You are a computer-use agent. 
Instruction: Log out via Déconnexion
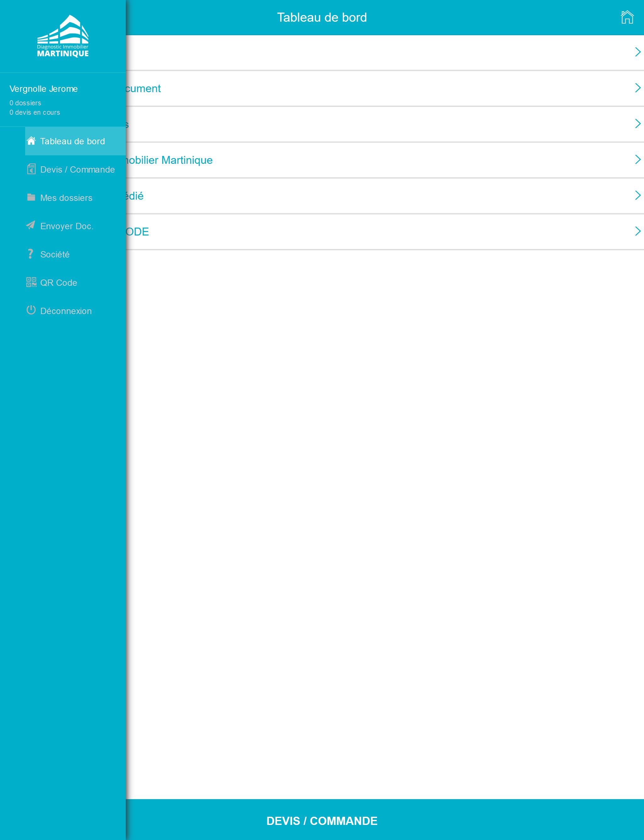coord(75,311)
